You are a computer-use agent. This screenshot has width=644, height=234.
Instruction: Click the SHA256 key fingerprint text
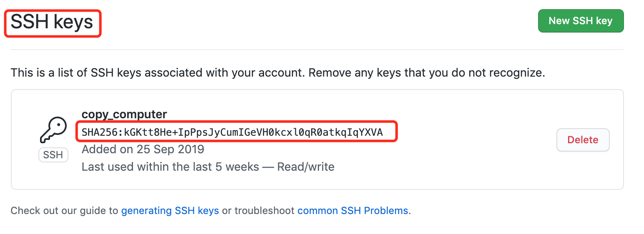coord(232,132)
